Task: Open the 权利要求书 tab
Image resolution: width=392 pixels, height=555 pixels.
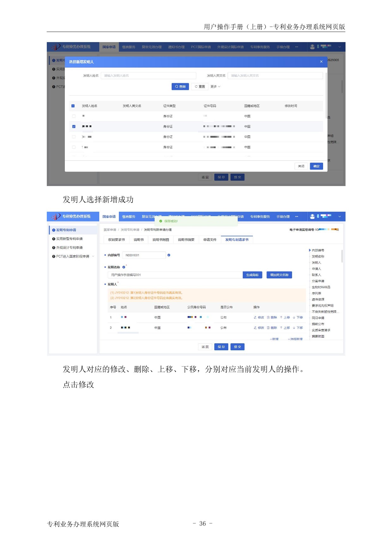Action: click(116, 240)
